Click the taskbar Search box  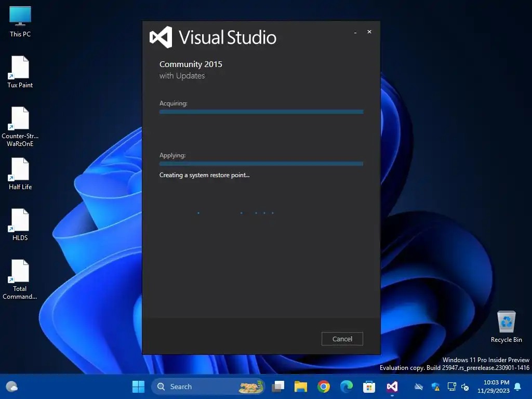[208, 387]
